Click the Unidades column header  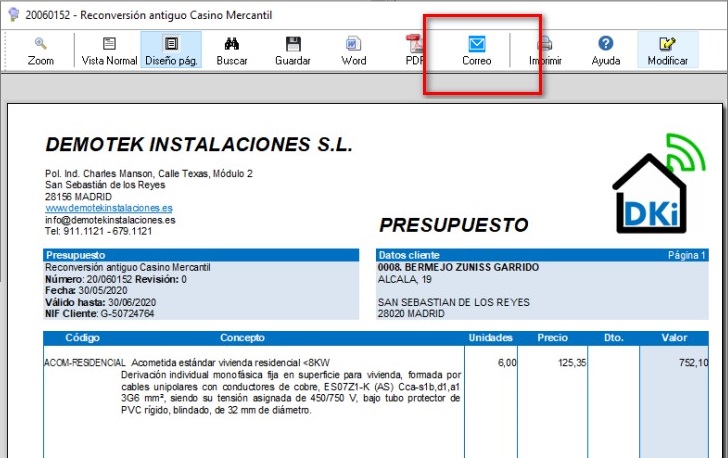pos(490,338)
